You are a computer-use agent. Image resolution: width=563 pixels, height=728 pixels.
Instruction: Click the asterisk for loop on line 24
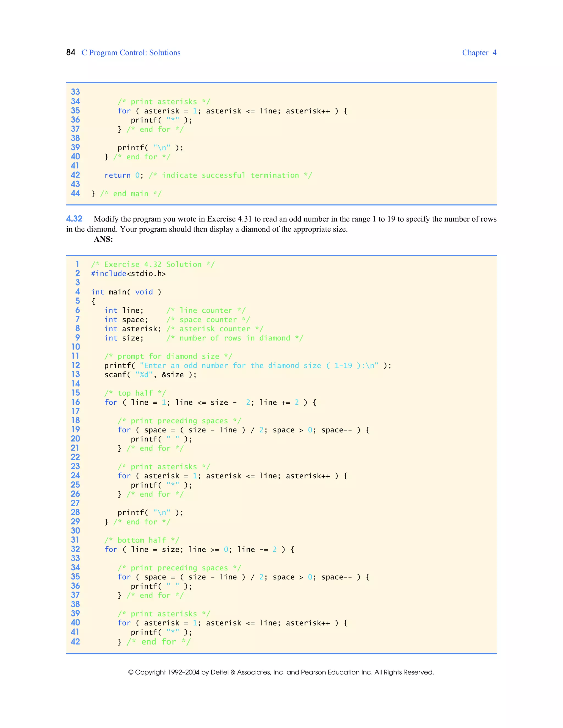click(233, 476)
